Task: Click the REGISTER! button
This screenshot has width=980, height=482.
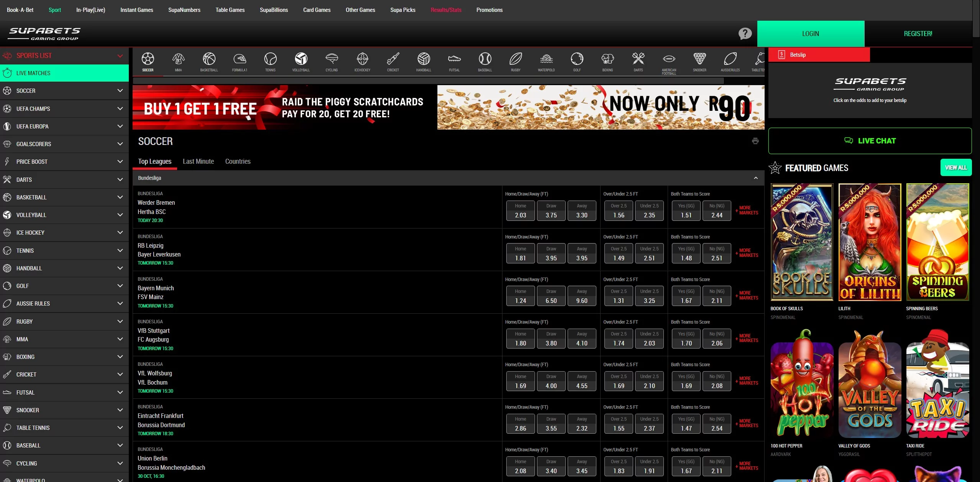Action: click(918, 34)
